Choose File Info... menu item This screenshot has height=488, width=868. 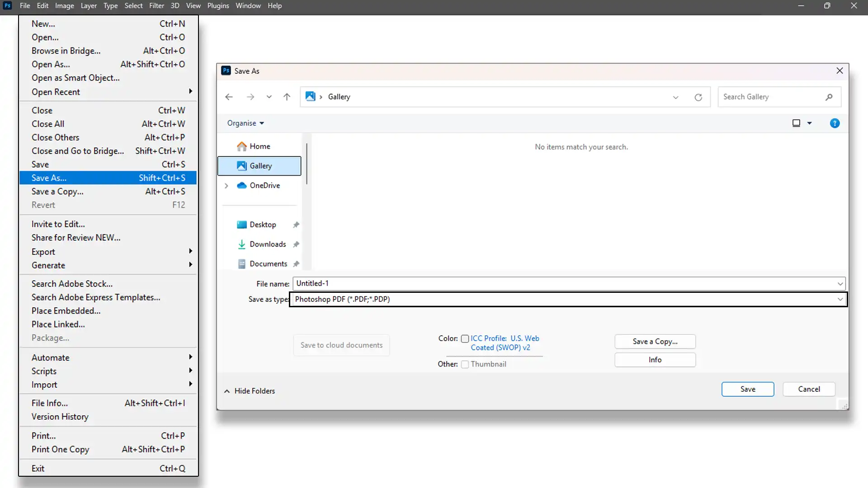pos(108,403)
